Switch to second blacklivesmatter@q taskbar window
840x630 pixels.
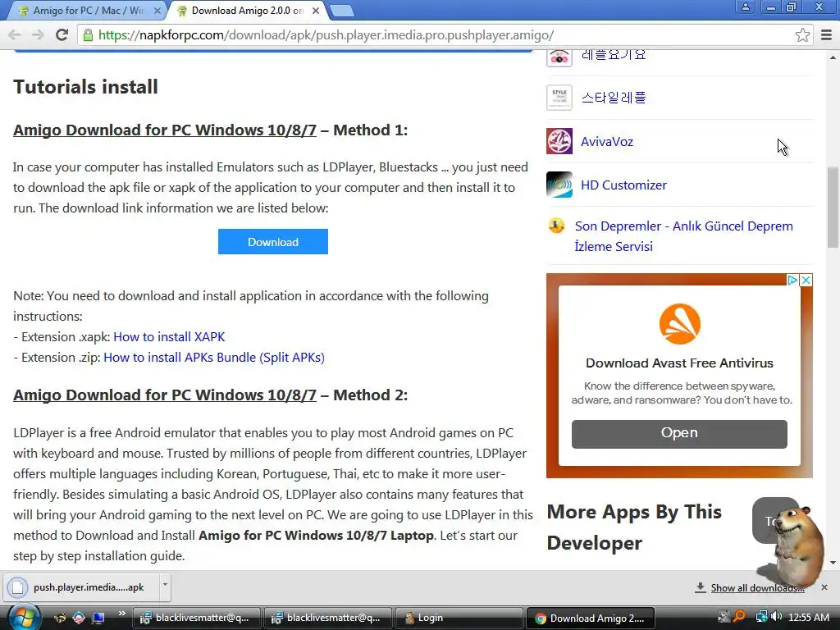[328, 619]
